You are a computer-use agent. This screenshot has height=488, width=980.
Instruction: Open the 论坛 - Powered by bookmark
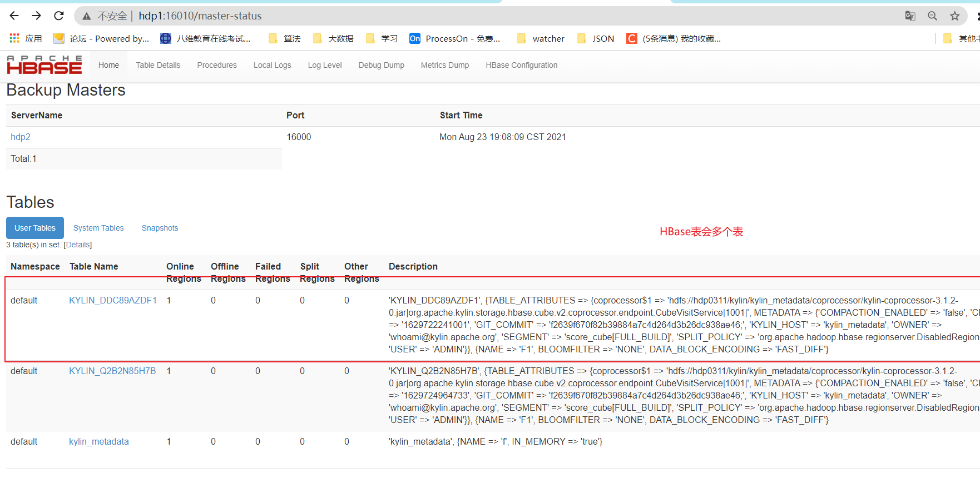click(101, 38)
